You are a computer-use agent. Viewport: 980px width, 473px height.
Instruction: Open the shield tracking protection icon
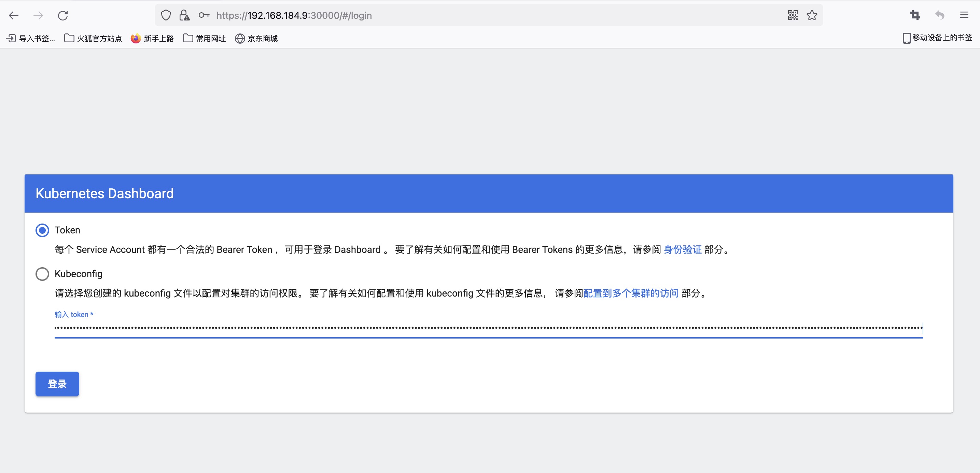166,15
